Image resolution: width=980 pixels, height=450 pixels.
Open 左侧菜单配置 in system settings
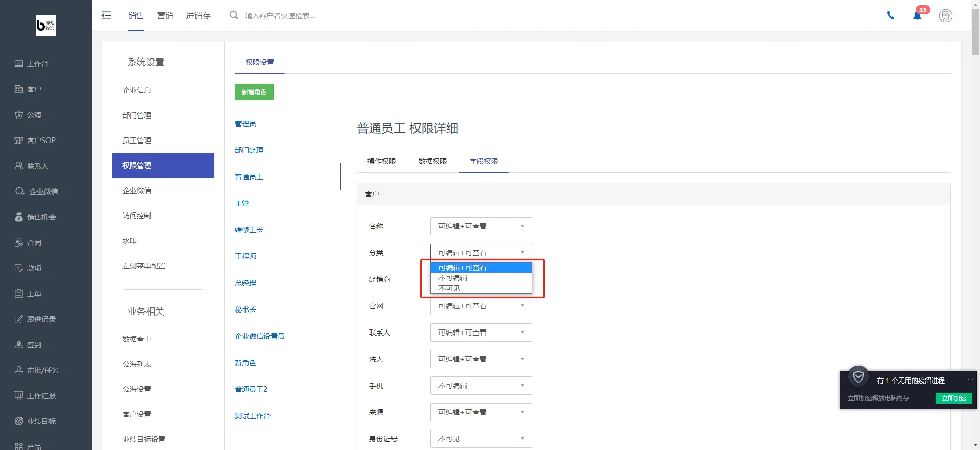point(144,266)
